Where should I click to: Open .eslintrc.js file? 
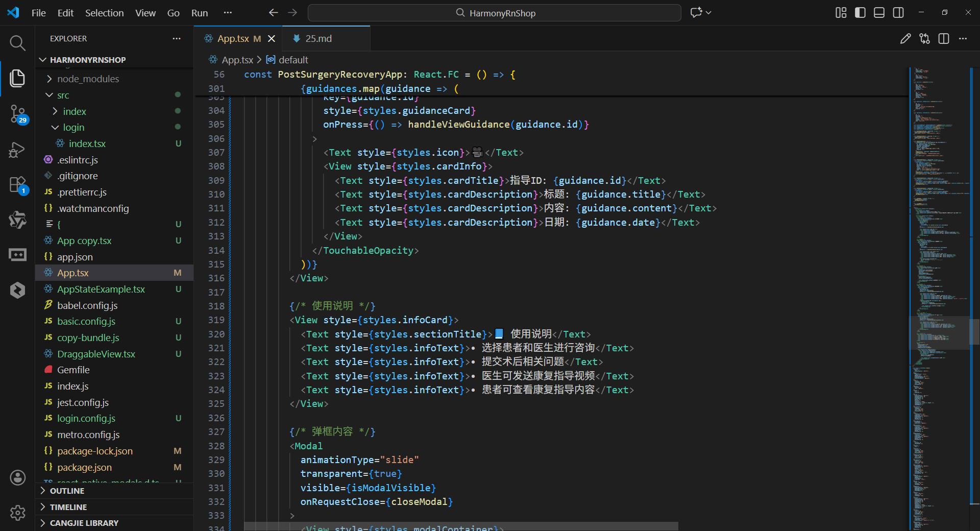(x=114, y=160)
